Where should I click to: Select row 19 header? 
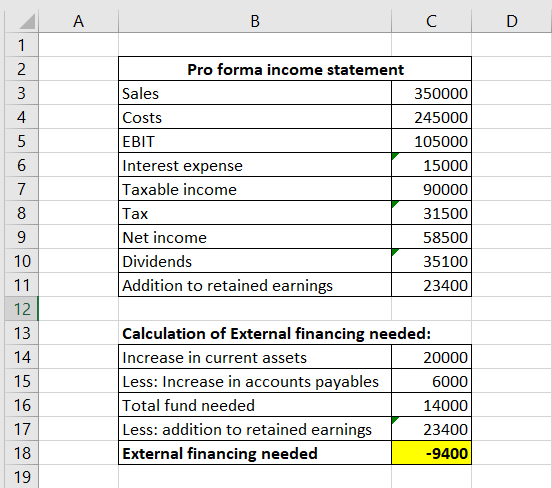tap(21, 476)
